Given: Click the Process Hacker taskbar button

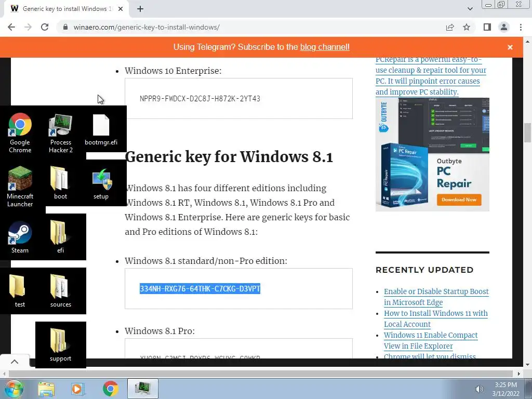Looking at the screenshot, I should coord(143,389).
